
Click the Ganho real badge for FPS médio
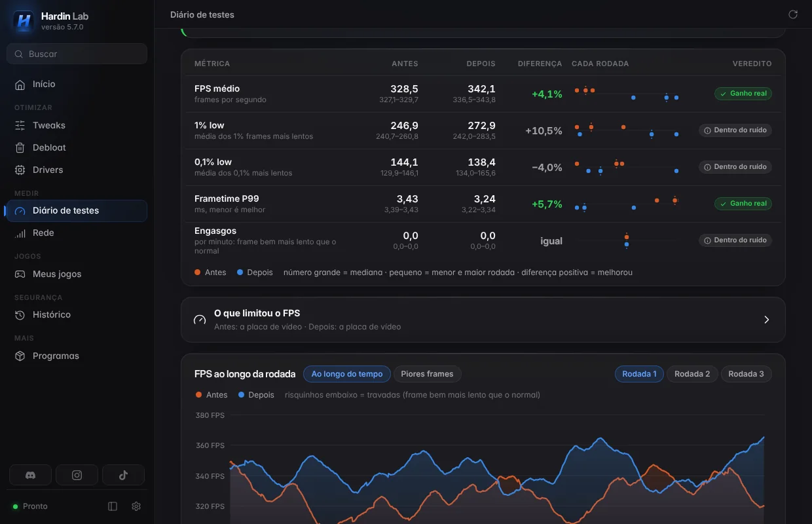click(x=743, y=94)
